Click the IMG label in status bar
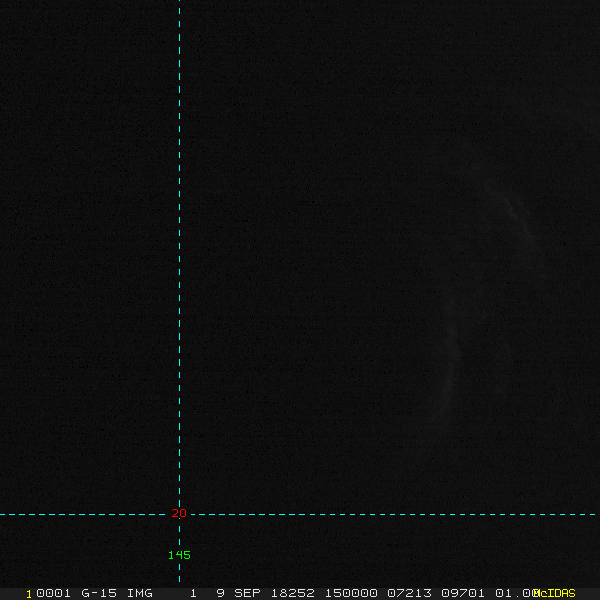Screen dimensions: 600x600 140,593
